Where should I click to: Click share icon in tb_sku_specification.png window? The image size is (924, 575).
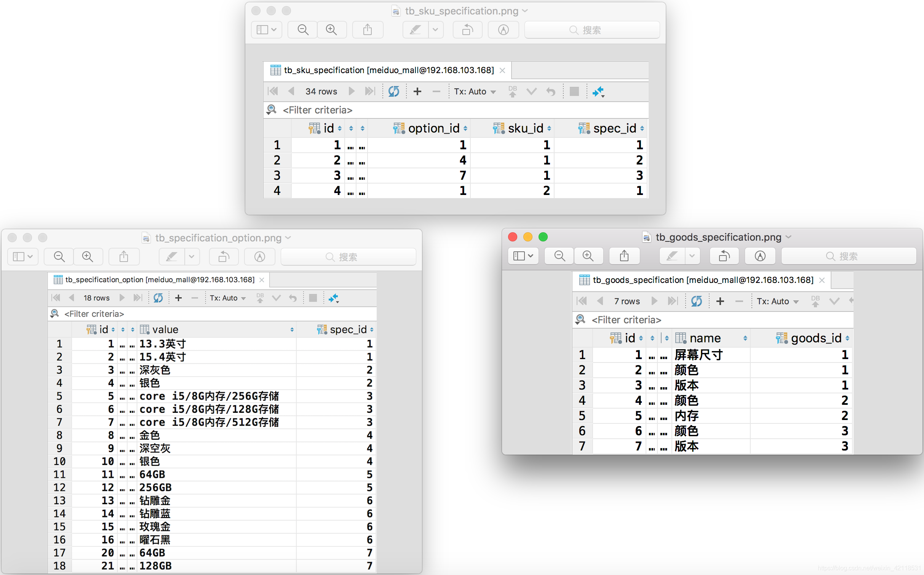pos(368,30)
